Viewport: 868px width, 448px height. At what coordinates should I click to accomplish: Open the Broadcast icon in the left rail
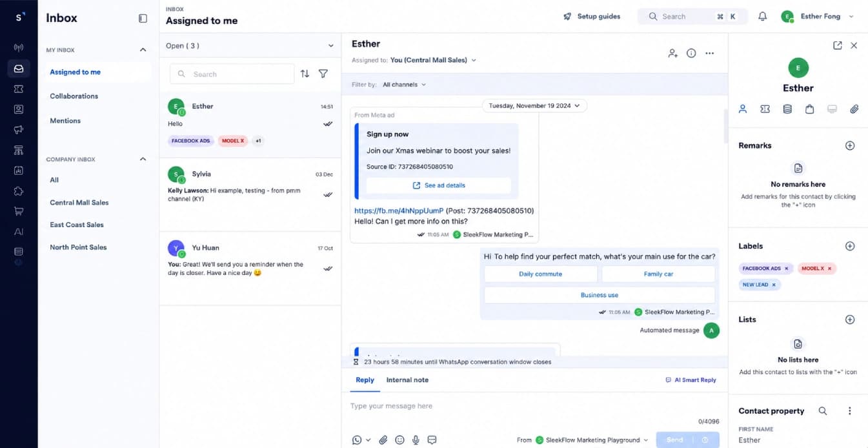pyautogui.click(x=19, y=48)
